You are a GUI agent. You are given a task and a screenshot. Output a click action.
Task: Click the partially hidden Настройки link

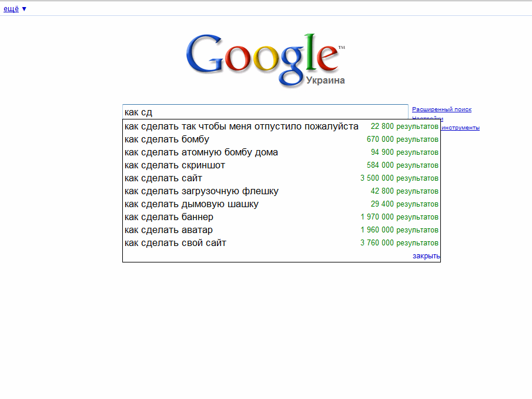point(427,118)
